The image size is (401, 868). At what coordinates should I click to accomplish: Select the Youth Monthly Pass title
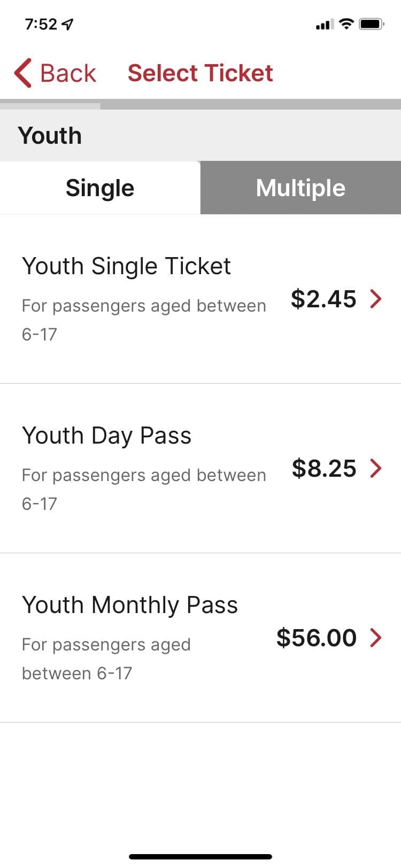(130, 605)
